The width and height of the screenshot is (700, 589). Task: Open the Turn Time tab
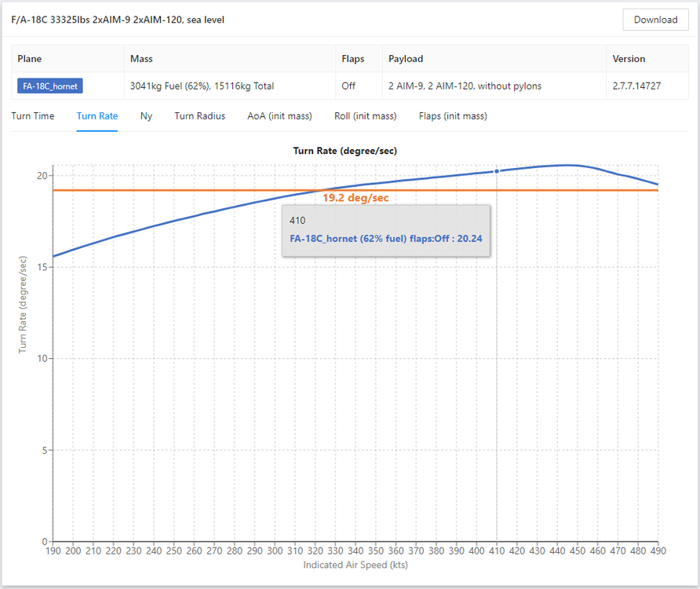click(33, 116)
